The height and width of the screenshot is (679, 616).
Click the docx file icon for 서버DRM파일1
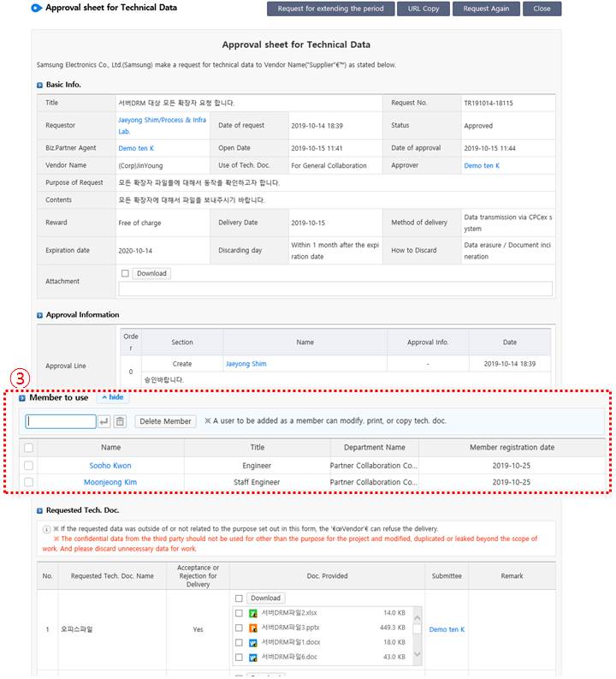pos(253,642)
